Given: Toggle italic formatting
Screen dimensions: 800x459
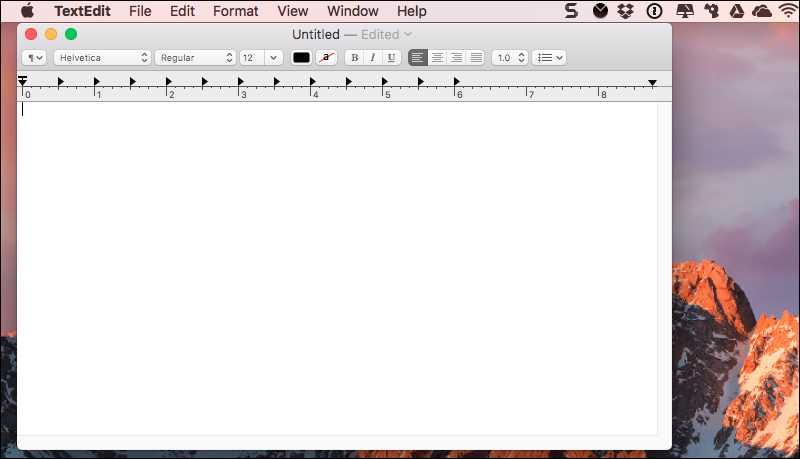Looking at the screenshot, I should (x=373, y=58).
